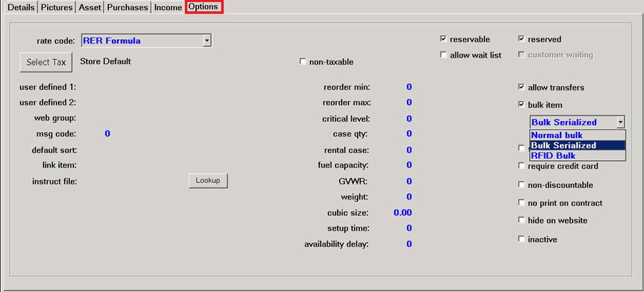
Task: Enable require credit card checkbox
Action: coord(521,166)
